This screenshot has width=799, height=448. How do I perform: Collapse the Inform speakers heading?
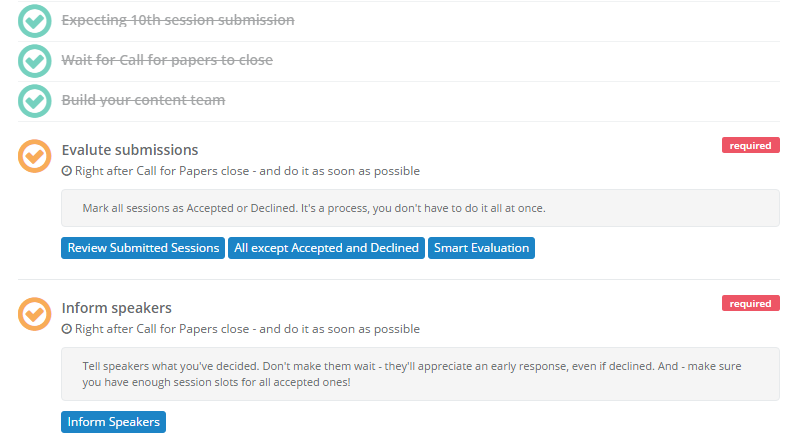117,308
